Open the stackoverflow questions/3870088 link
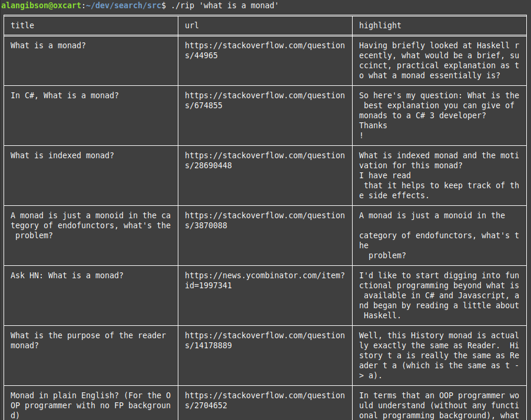This screenshot has width=531, height=420. point(265,221)
